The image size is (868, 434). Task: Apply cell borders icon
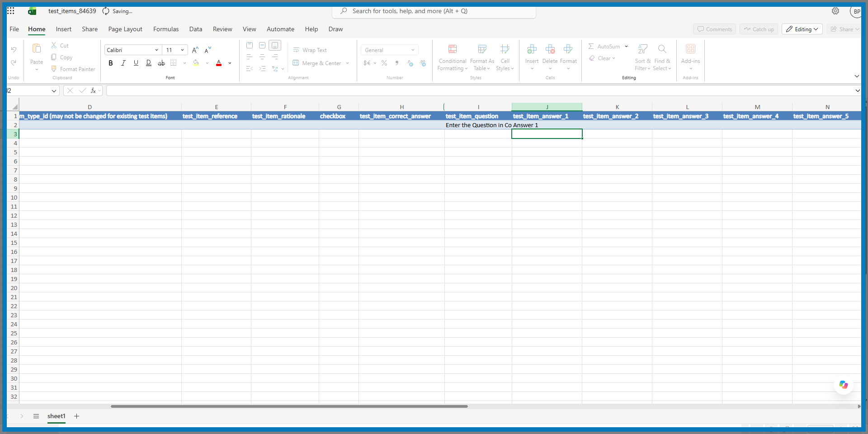coord(174,63)
